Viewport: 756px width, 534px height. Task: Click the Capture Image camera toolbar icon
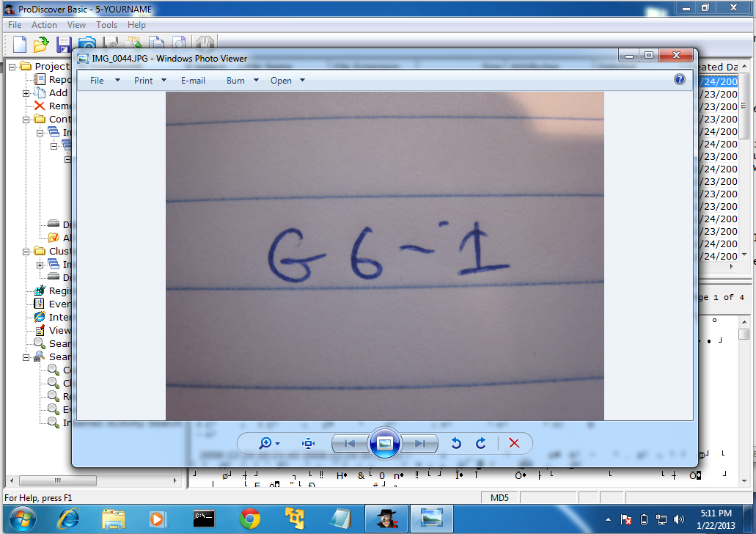pyautogui.click(x=87, y=43)
